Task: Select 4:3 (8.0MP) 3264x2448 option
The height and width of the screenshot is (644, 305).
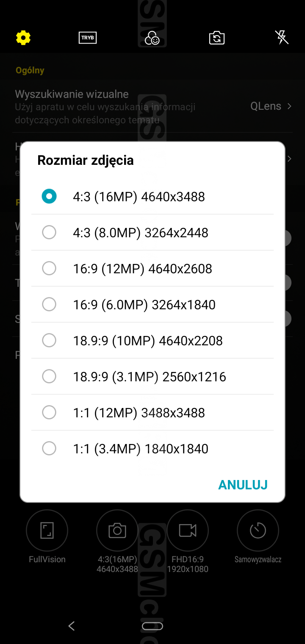Action: [x=141, y=233]
